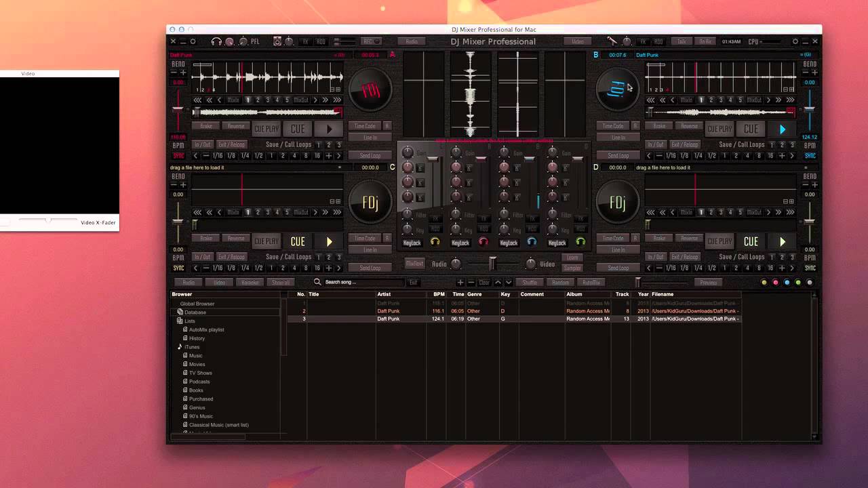868x488 pixels.
Task: Click the headphones icon in the top toolbar
Action: pos(216,41)
